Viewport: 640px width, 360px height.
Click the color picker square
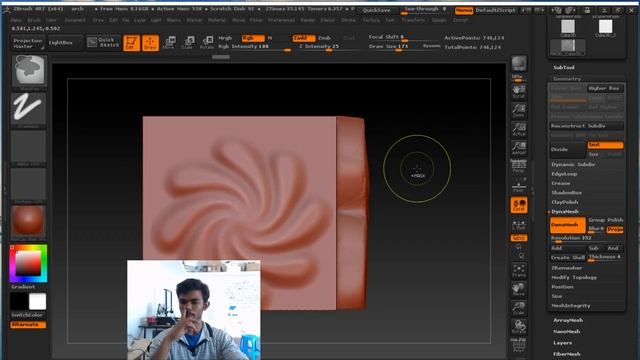tap(28, 264)
